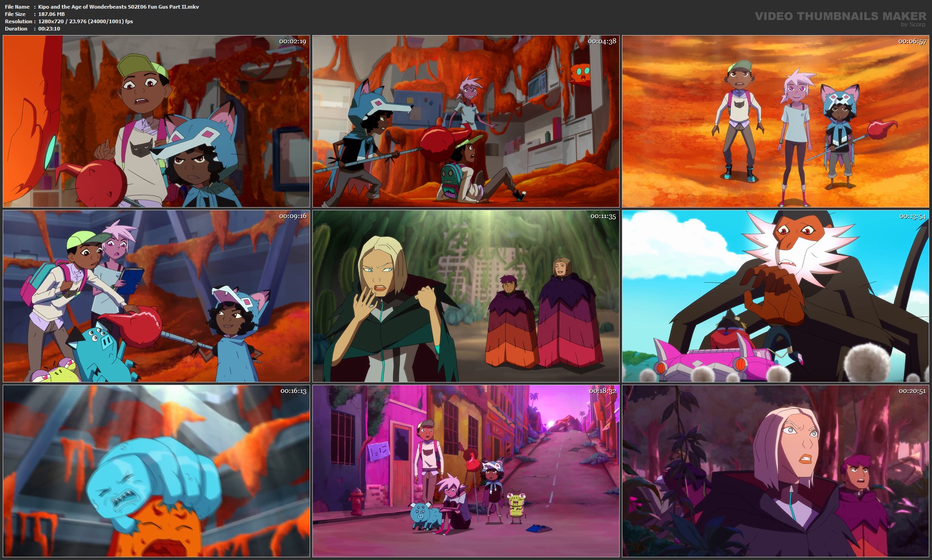The height and width of the screenshot is (560, 932).
Task: Click the thumbnail at 00:04:38
Action: coord(466,122)
